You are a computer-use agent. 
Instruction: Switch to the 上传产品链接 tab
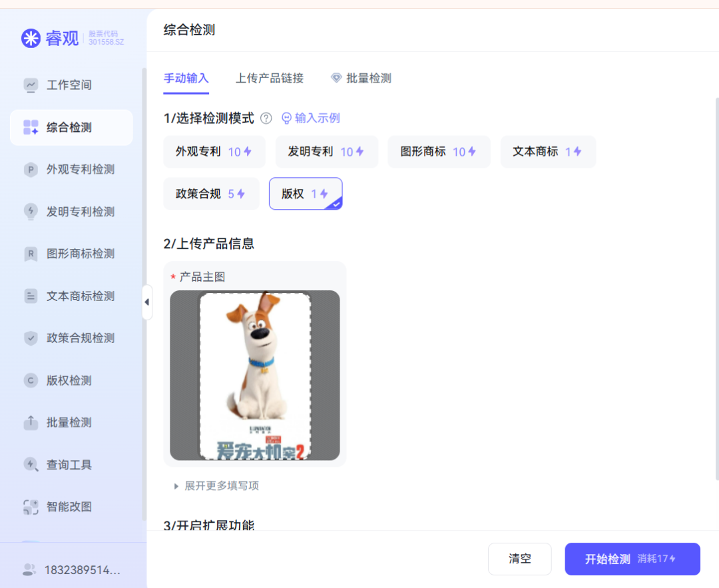click(x=269, y=78)
